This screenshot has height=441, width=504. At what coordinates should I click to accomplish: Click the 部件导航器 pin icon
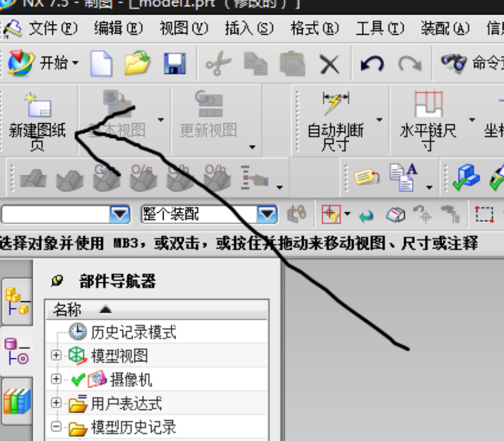pyautogui.click(x=57, y=281)
